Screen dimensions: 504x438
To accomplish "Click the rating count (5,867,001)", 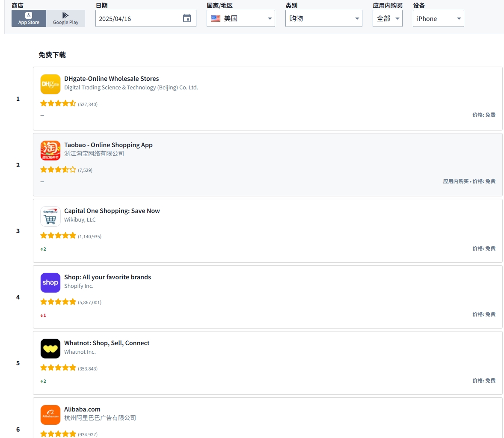I will 90,302.
